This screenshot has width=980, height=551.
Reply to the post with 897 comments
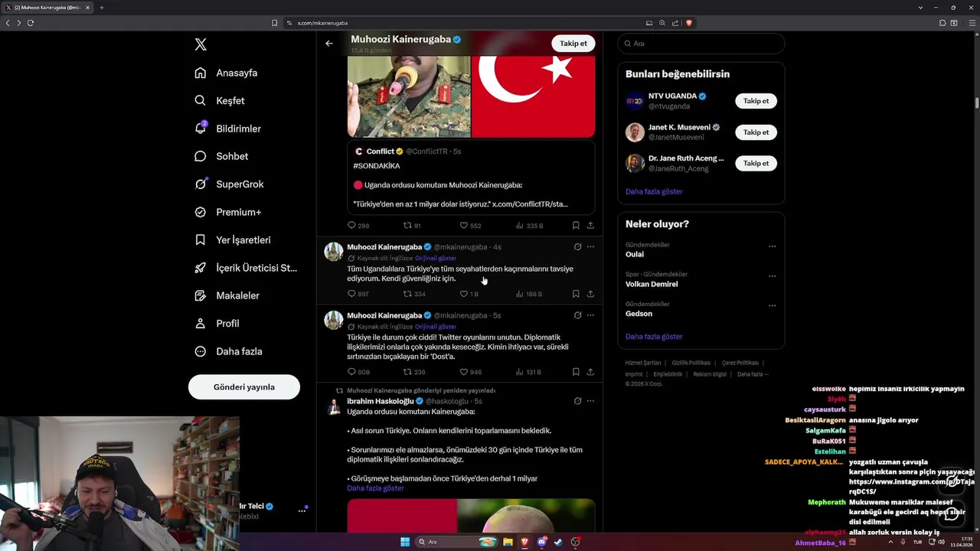point(358,294)
